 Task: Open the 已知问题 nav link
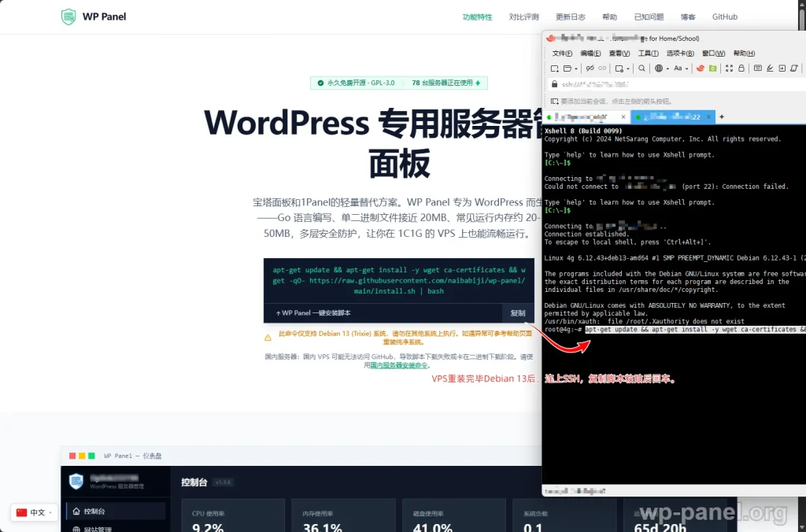[649, 17]
